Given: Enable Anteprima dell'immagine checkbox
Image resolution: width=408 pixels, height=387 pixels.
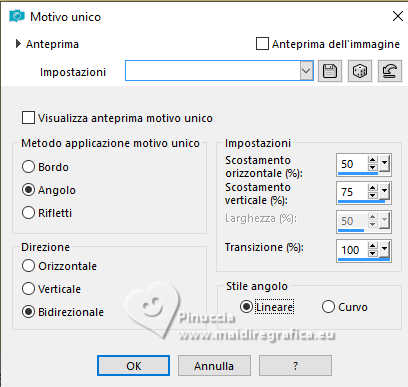Looking at the screenshot, I should point(262,44).
